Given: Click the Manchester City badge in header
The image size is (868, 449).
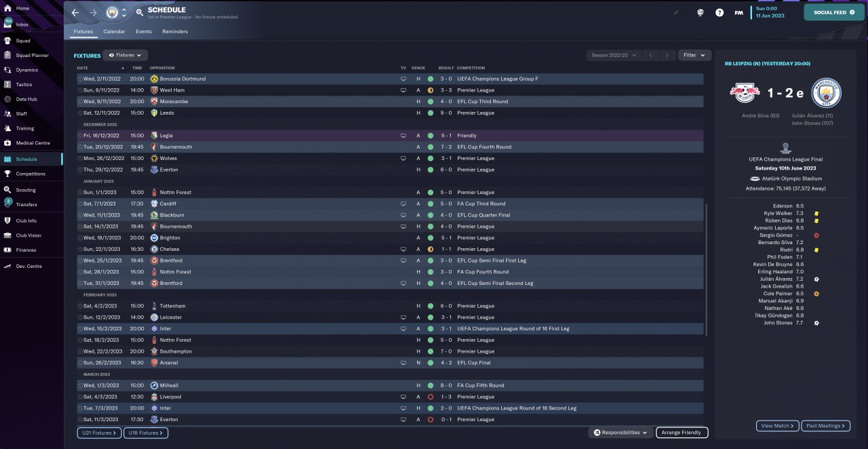Looking at the screenshot, I should pos(112,12).
